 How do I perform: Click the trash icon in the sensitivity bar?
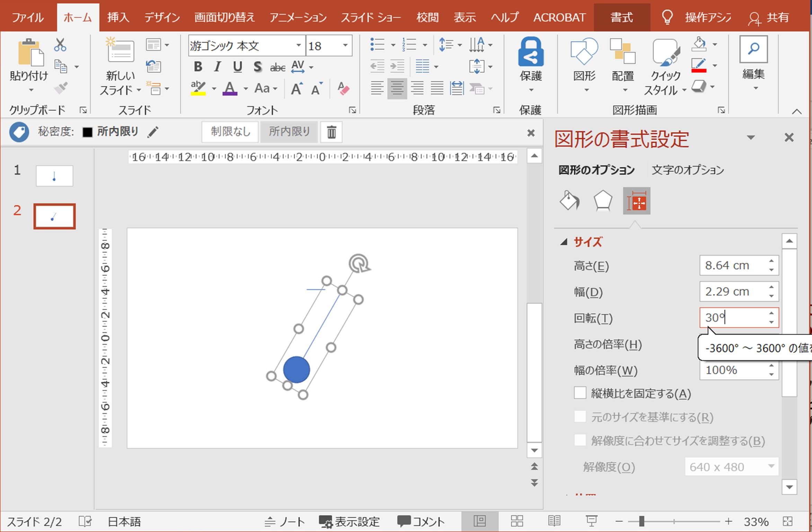point(331,132)
